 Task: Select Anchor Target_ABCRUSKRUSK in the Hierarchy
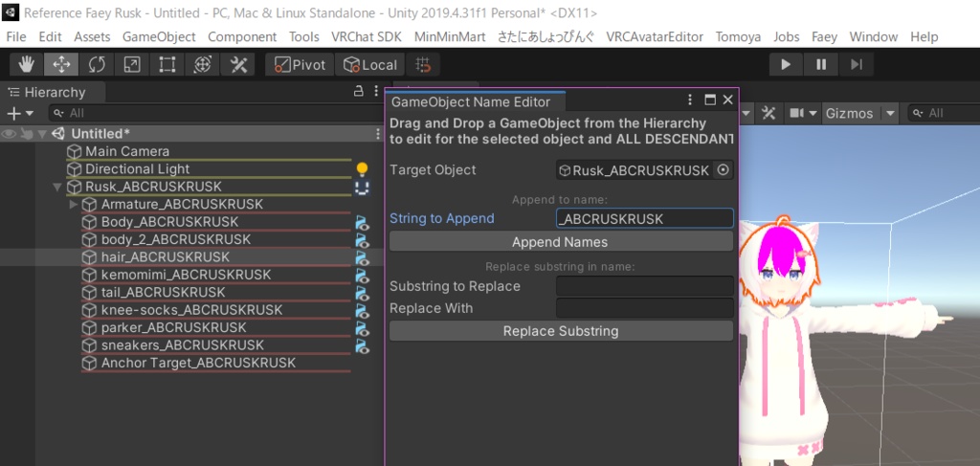tap(199, 363)
